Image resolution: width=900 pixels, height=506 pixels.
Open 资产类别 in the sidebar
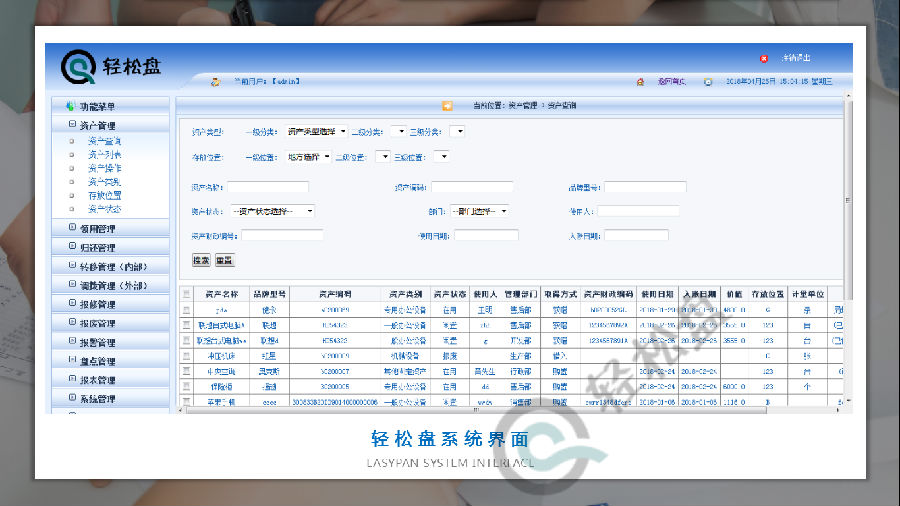[x=104, y=182]
